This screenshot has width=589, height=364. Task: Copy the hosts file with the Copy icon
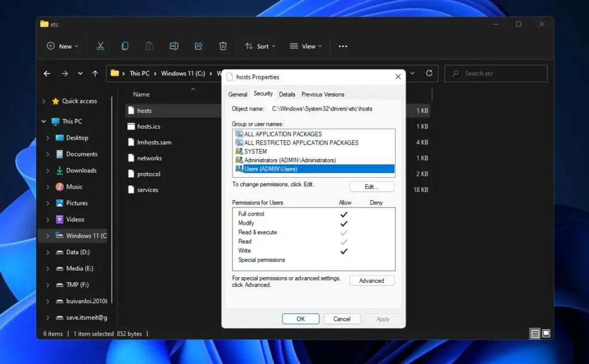point(125,46)
